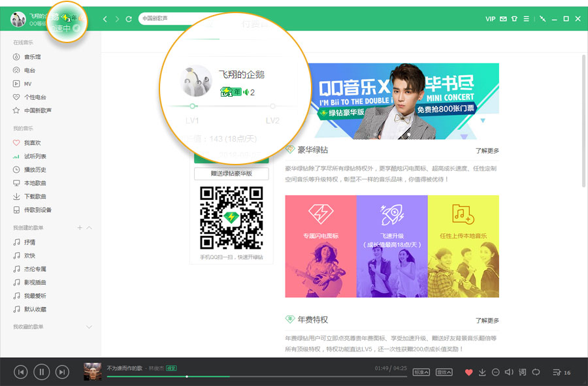Open the 音效 sound effect dropdown
588x386 pixels.
coord(444,372)
